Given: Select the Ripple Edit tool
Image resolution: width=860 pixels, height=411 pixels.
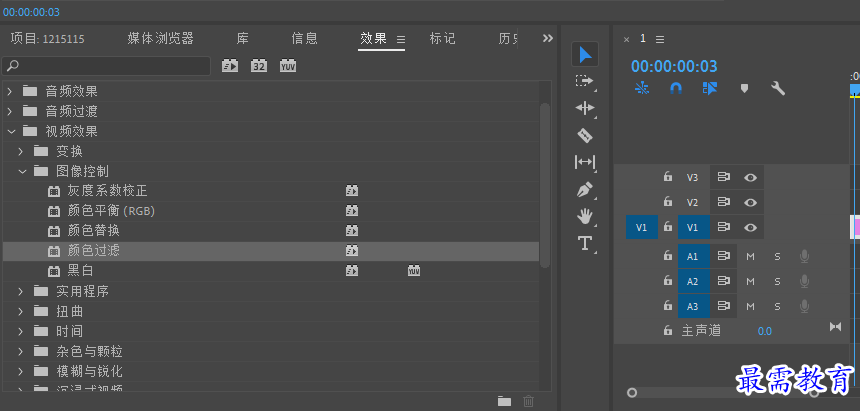Looking at the screenshot, I should [585, 108].
